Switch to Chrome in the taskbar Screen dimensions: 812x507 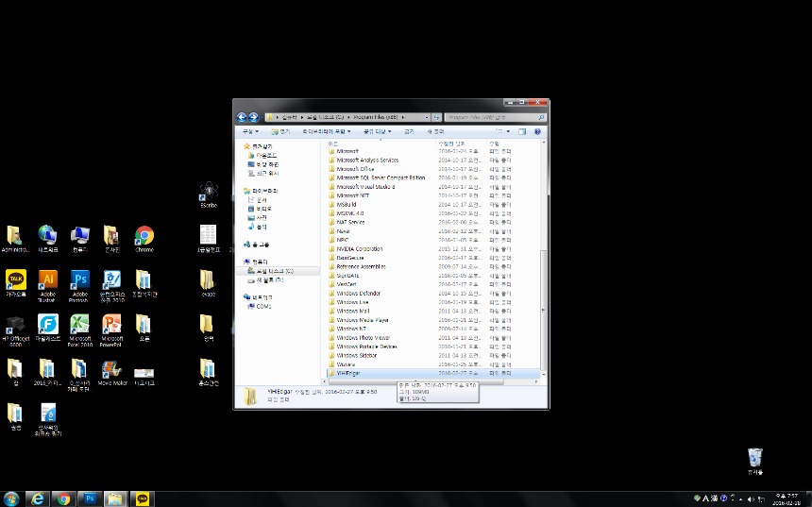coord(63,499)
